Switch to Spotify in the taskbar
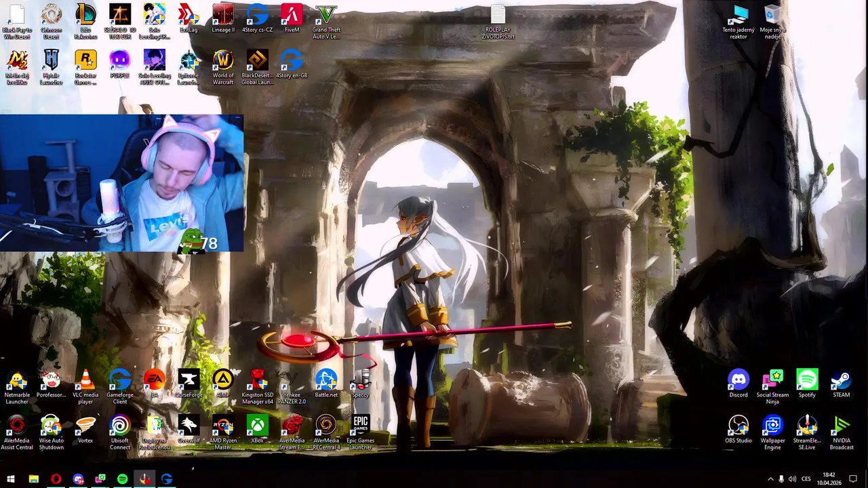Image resolution: width=868 pixels, height=488 pixels. coord(122,479)
